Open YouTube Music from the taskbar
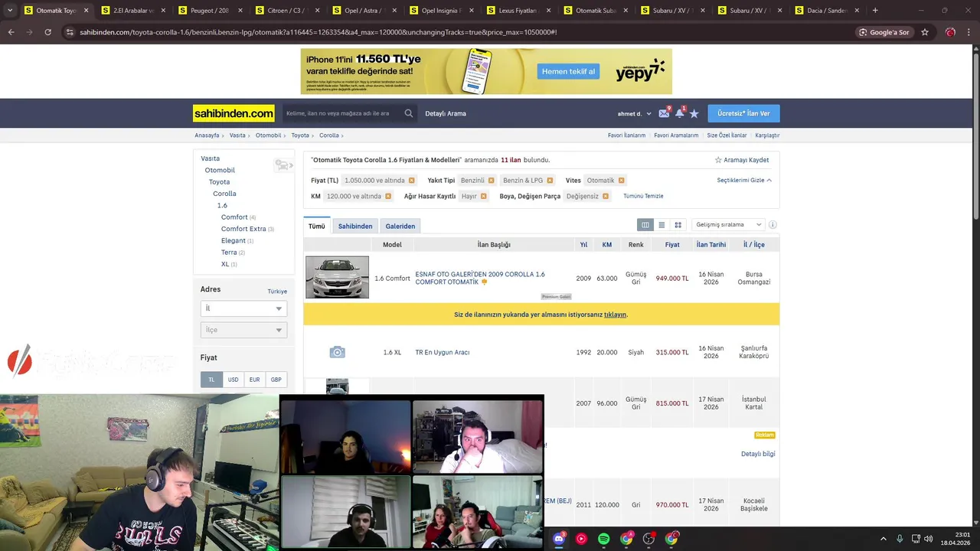The image size is (980, 551). coord(581,539)
